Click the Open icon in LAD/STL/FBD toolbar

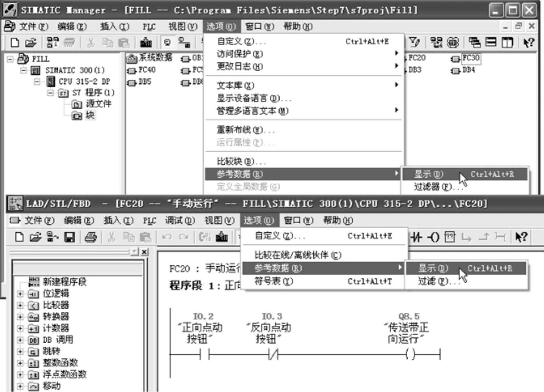click(x=35, y=237)
